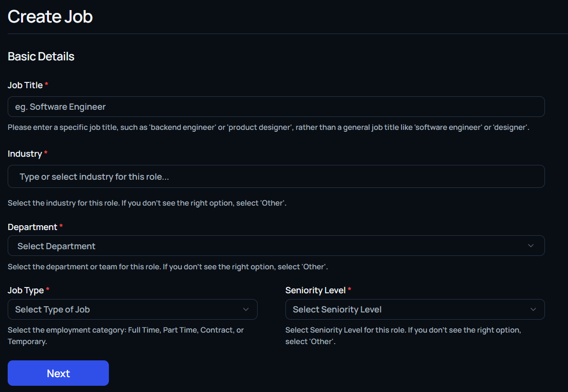This screenshot has width=568, height=392.
Task: Click the Seniority Level field label
Action: click(315, 290)
